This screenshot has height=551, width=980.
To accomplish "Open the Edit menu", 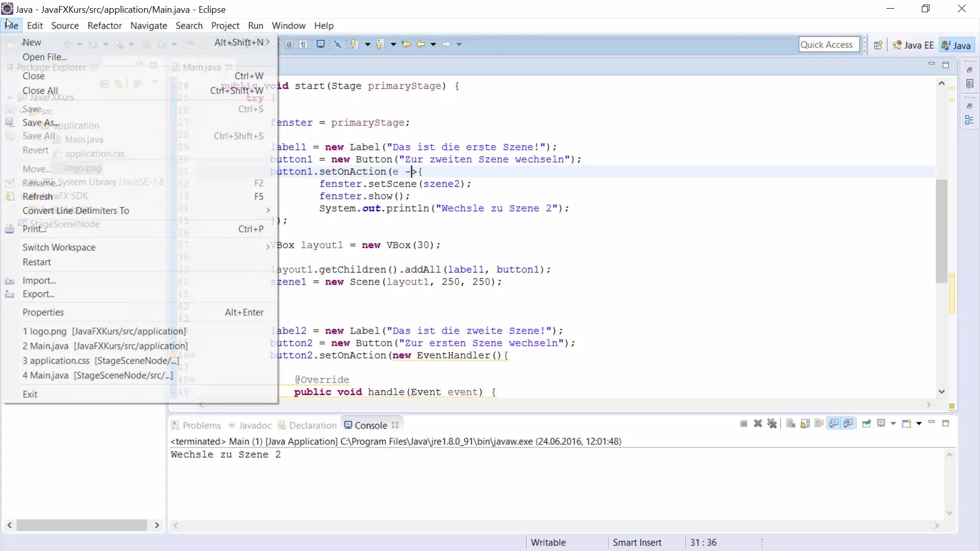I will coord(35,26).
